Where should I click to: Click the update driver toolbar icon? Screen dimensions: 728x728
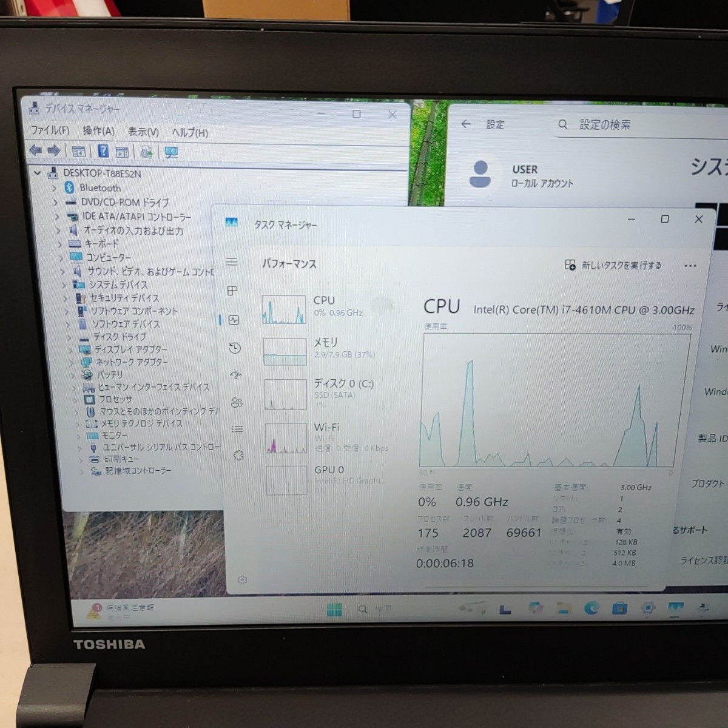146,152
